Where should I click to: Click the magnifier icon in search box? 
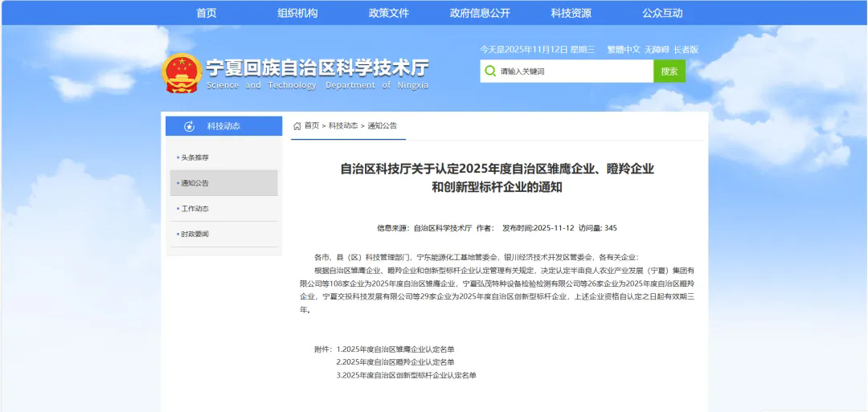pyautogui.click(x=490, y=71)
